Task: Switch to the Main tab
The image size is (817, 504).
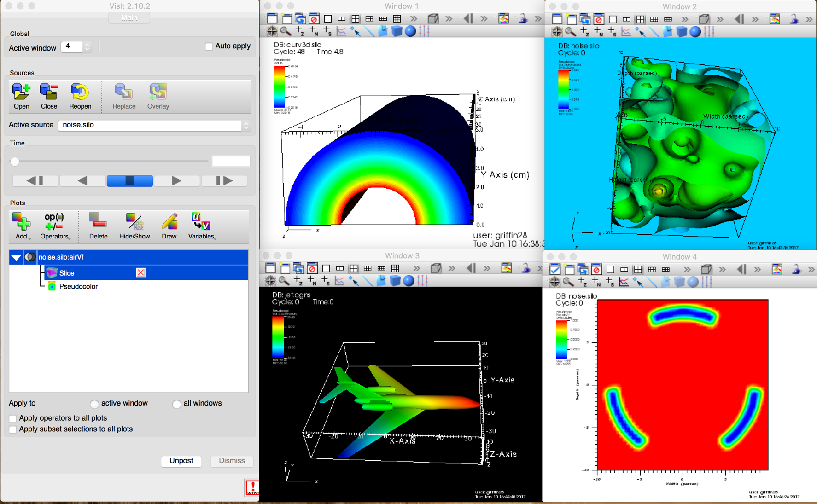Action: (129, 18)
